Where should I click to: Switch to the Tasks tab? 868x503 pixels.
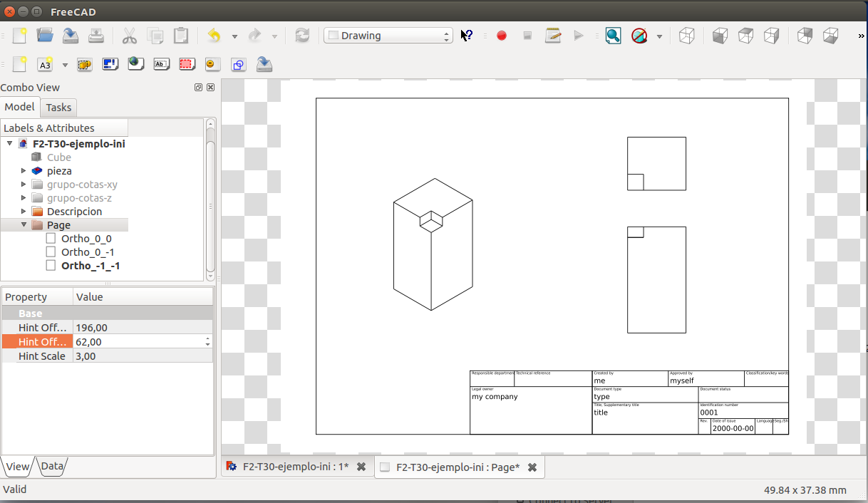point(58,108)
